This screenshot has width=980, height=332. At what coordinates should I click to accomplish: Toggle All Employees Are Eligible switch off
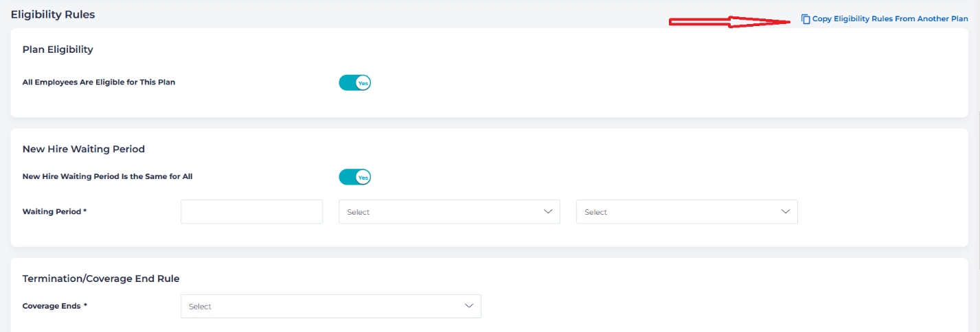[x=354, y=83]
